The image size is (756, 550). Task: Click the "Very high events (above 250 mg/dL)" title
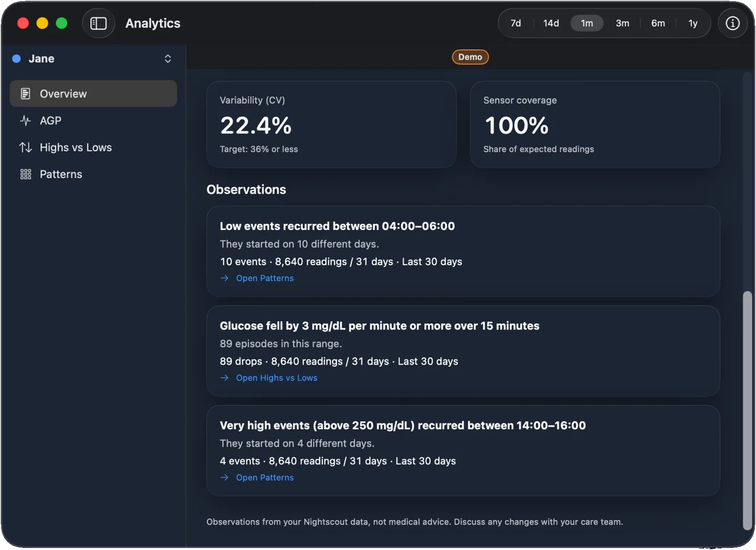tap(403, 426)
